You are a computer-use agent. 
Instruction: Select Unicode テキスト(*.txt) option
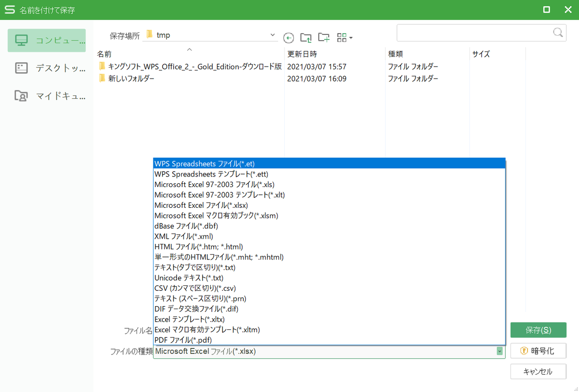(329, 278)
